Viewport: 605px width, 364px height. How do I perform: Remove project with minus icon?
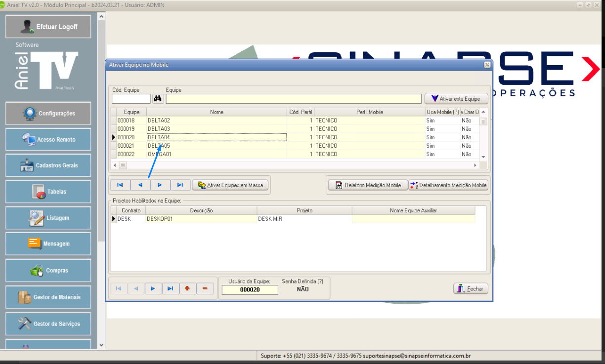point(205,289)
